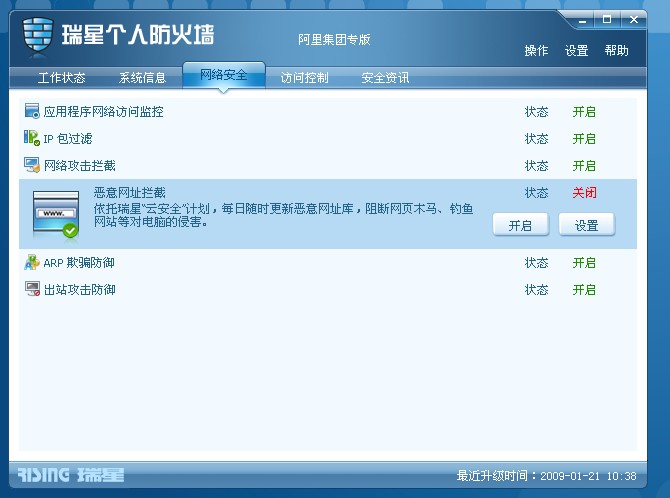This screenshot has width=670, height=498.
Task: Click the www 恶意网址拦截 large icon
Action: [56, 215]
